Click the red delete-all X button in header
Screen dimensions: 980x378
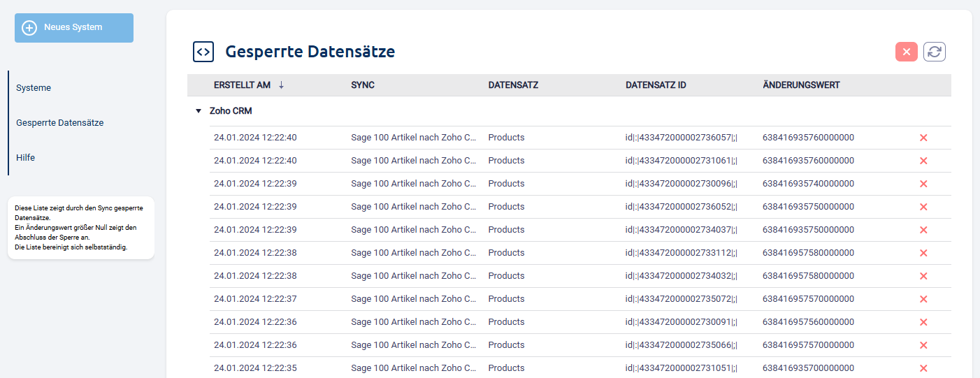906,52
